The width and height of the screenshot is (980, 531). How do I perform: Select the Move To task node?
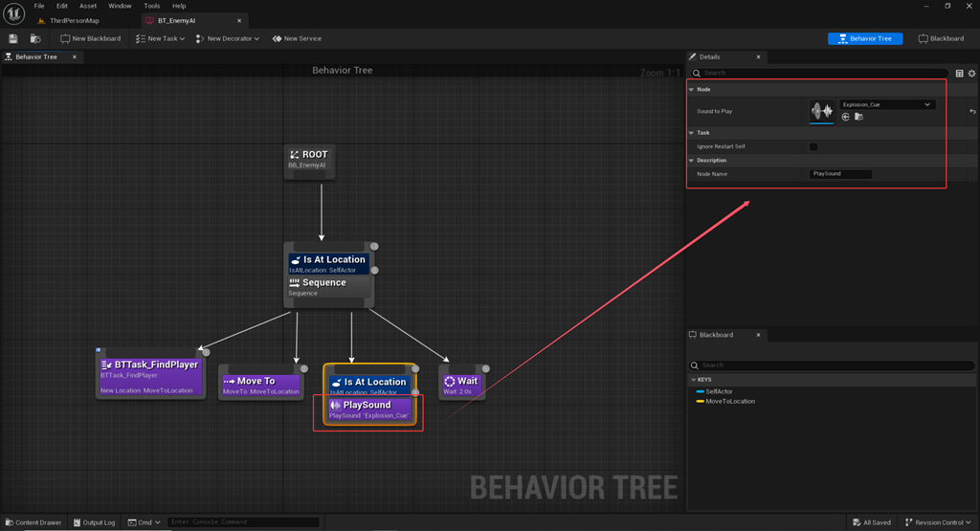coord(261,384)
